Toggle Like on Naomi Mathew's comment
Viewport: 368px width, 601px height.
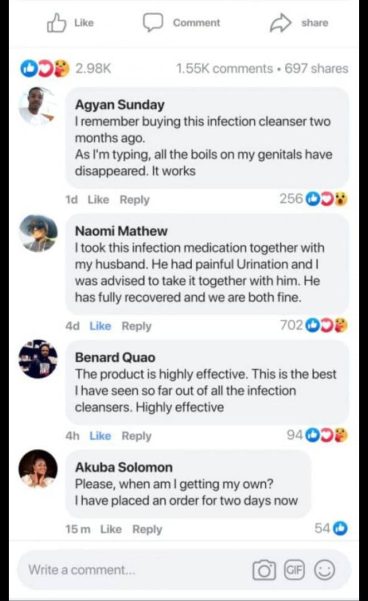pyautogui.click(x=100, y=326)
